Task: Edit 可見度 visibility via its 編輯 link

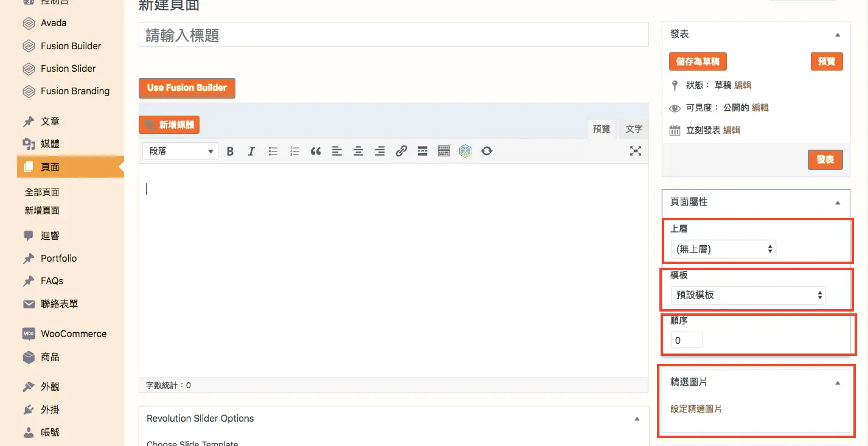Action: (760, 108)
